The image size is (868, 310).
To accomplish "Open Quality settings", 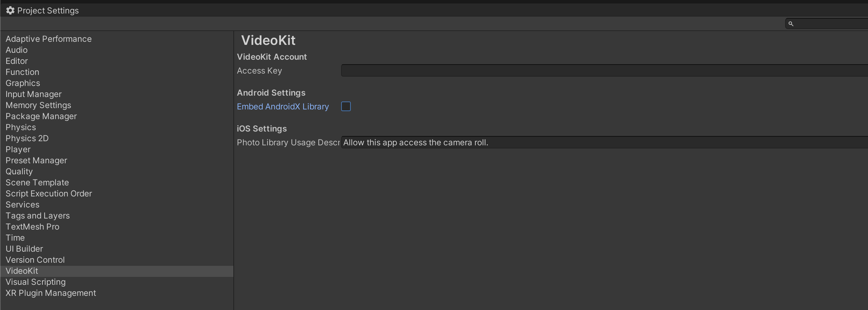I will tap(19, 172).
